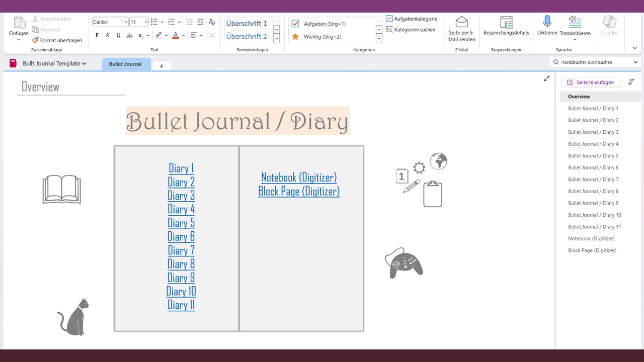Apply strikethrough formatting

129,35
